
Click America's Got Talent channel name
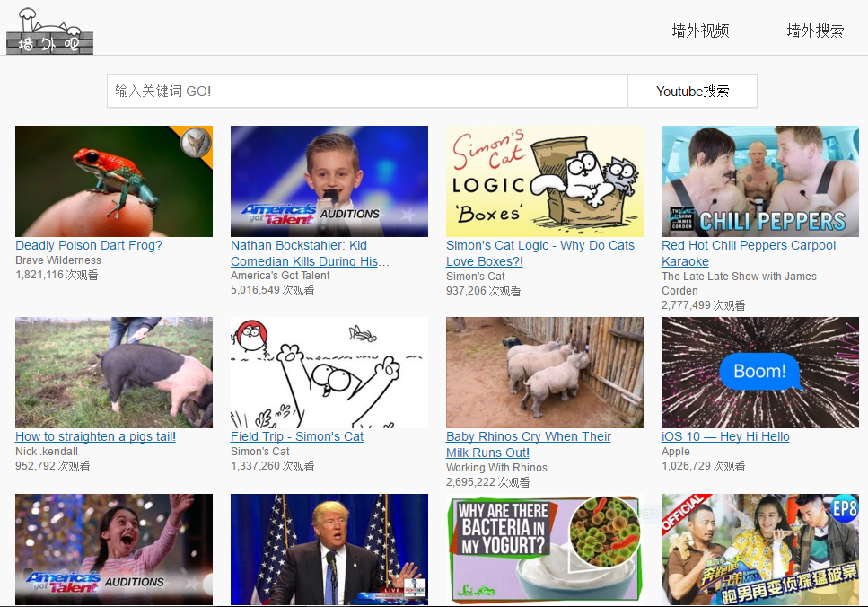(280, 276)
